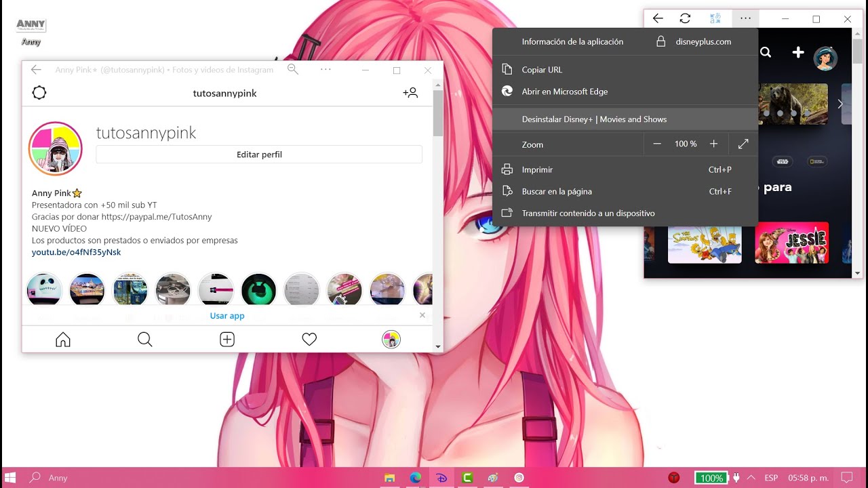
Task: Increase zoom with plus button
Action: (x=713, y=144)
